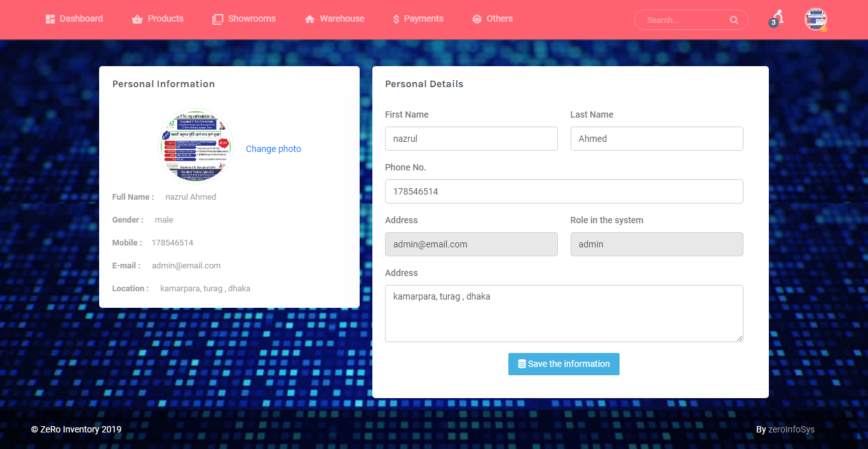Click inside the First Name field
This screenshot has height=449, width=868.
(x=471, y=139)
